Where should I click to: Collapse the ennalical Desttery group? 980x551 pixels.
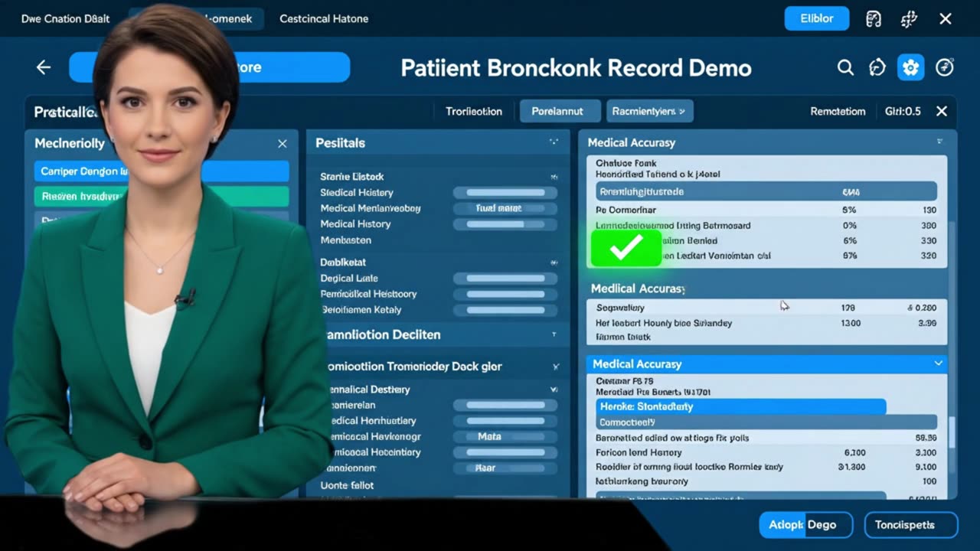554,390
